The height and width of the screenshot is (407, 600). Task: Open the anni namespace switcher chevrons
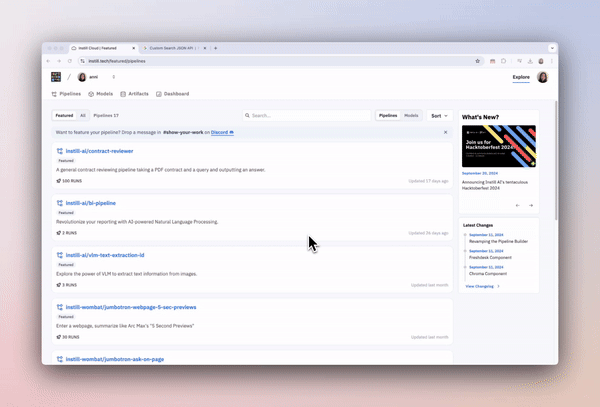point(114,77)
